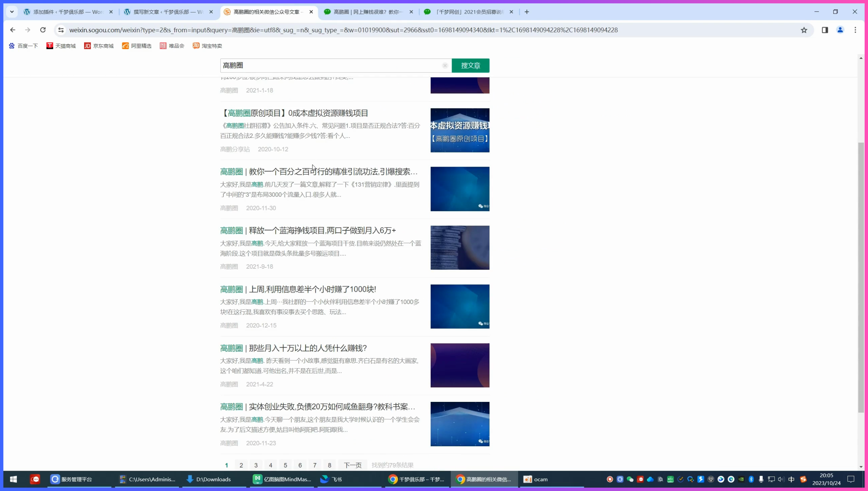The width and height of the screenshot is (868, 491).
Task: Click thumbnail of 0成本虚拟资源 article
Action: (x=460, y=130)
